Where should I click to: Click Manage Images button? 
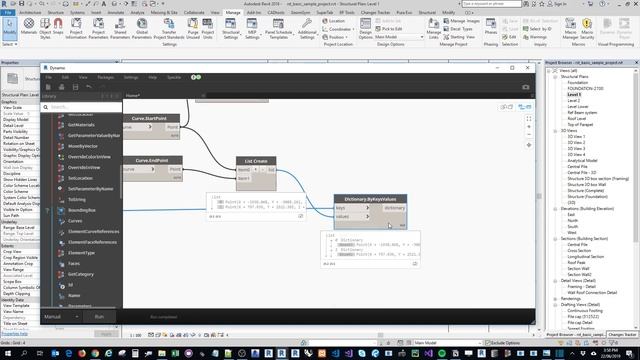pos(462,21)
